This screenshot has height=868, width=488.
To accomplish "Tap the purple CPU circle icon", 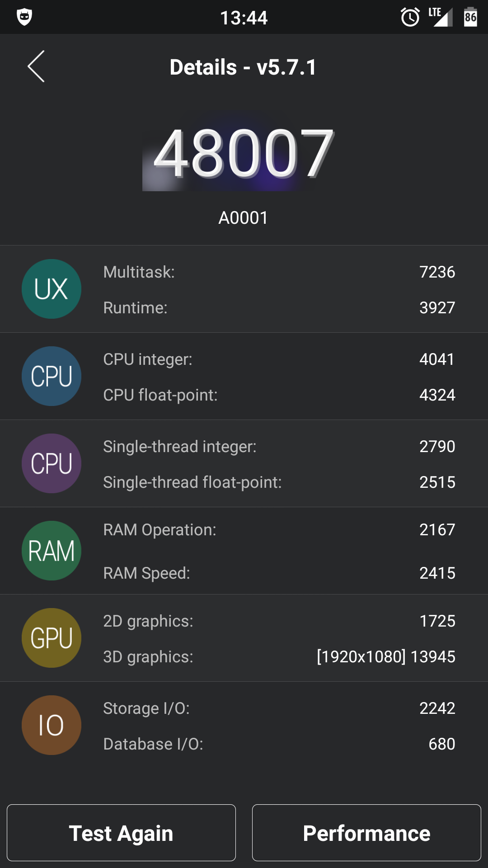I will point(52,463).
